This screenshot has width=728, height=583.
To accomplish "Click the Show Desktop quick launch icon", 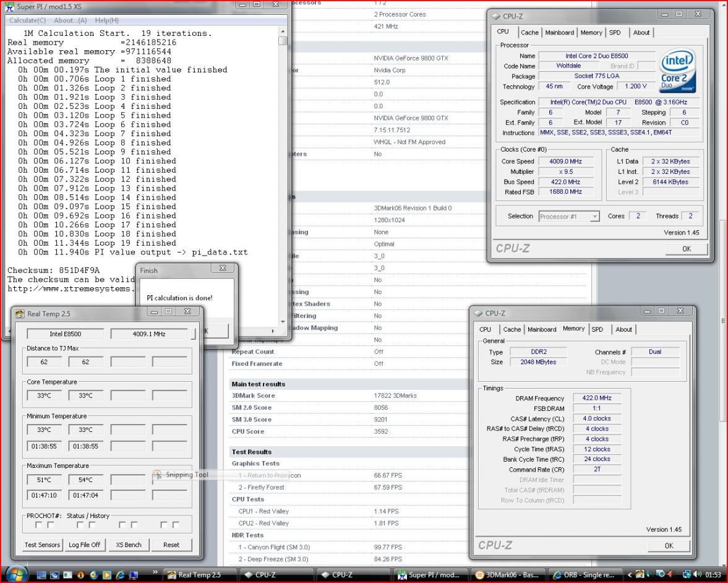I will [x=41, y=575].
